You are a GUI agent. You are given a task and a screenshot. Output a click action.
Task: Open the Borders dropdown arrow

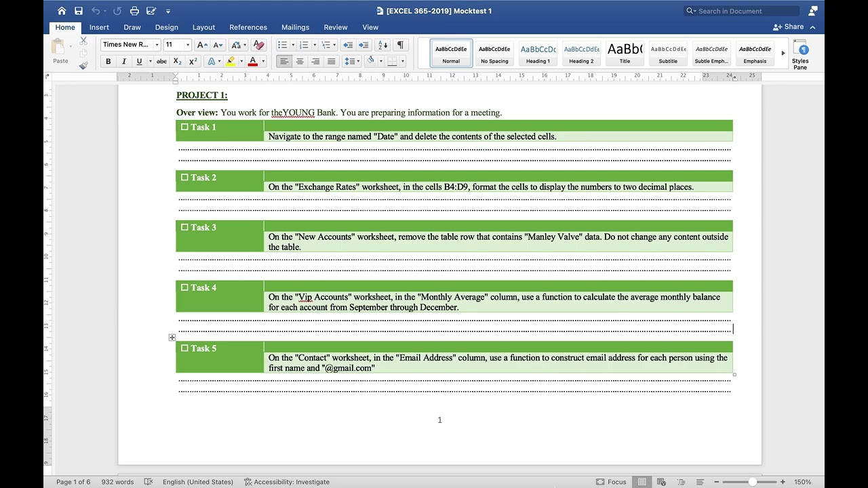coord(403,62)
